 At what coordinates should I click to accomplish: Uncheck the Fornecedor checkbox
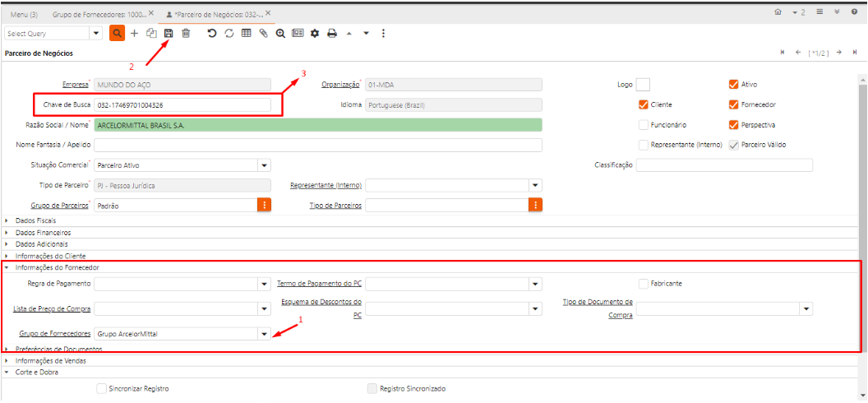click(x=733, y=104)
